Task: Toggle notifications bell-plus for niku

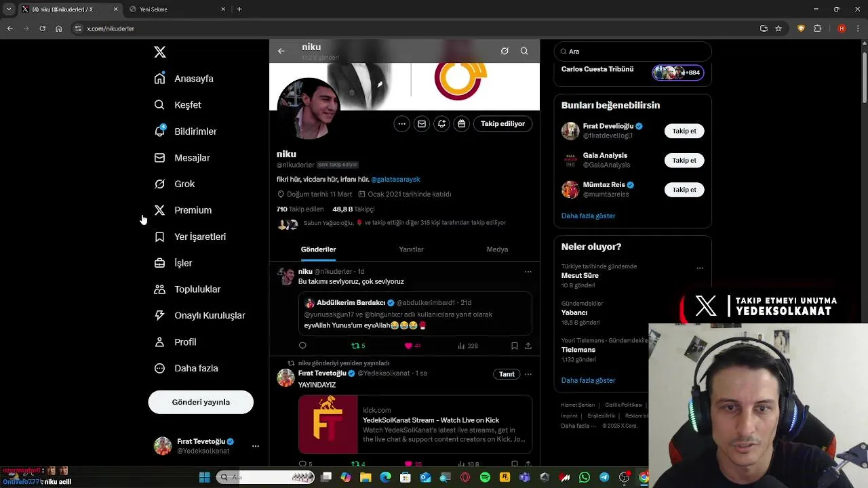Action: 441,124
